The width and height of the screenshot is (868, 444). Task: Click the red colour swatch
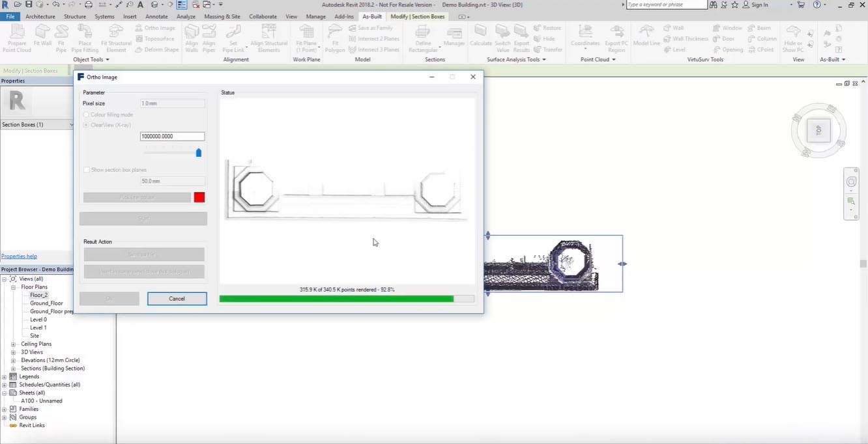[x=199, y=197]
